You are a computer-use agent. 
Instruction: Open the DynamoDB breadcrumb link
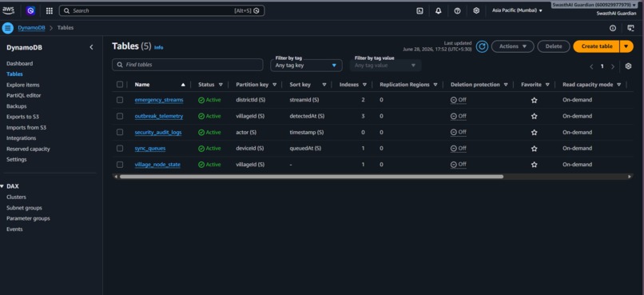(31, 28)
